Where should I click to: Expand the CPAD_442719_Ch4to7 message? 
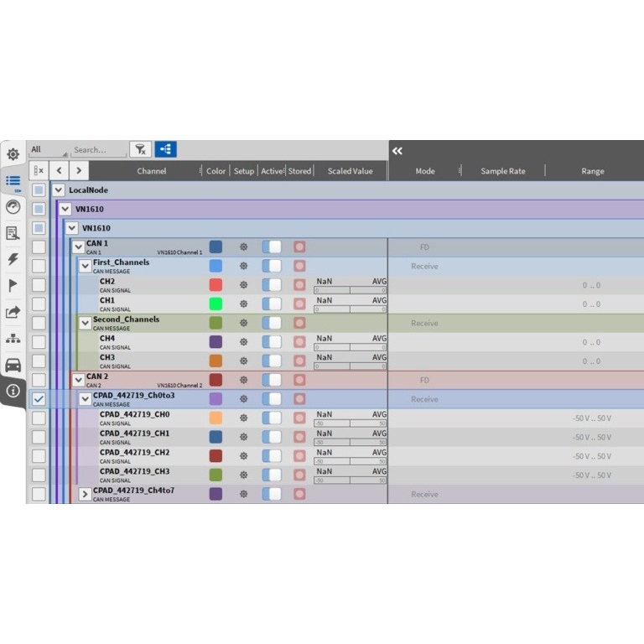(x=85, y=494)
